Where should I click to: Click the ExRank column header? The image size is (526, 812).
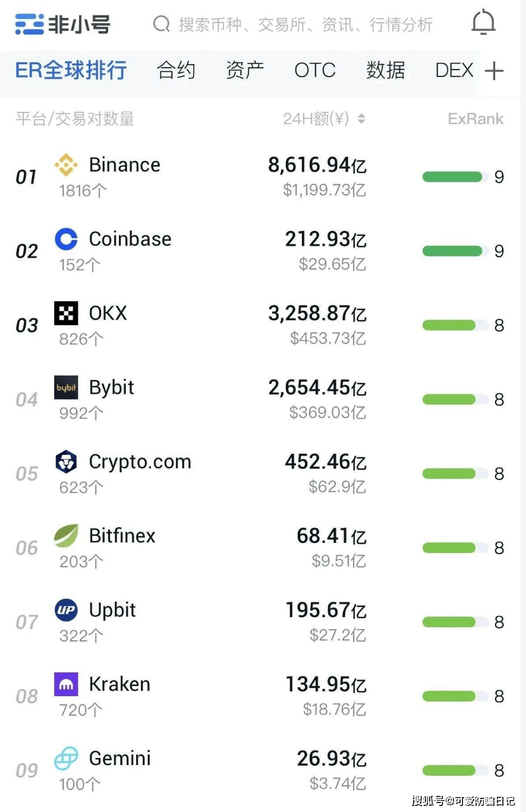click(x=475, y=119)
